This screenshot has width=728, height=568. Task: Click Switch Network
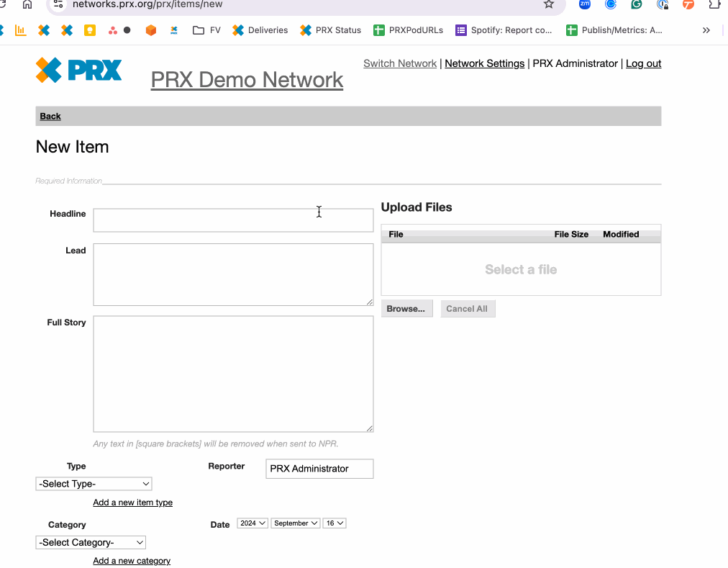(400, 63)
